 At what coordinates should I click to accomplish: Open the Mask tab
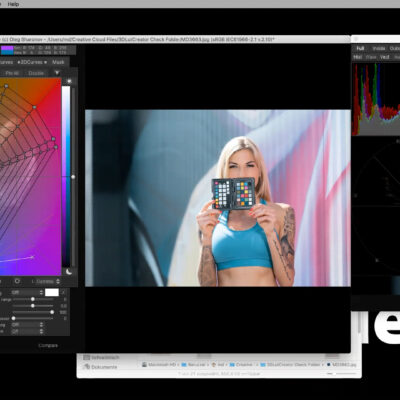coord(58,62)
